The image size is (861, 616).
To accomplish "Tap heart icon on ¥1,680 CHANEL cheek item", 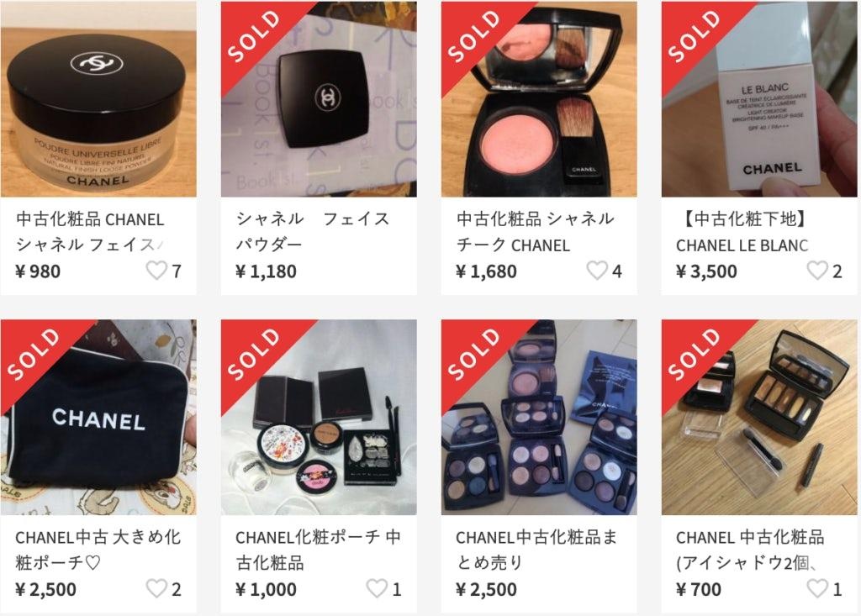I will pyautogui.click(x=597, y=271).
